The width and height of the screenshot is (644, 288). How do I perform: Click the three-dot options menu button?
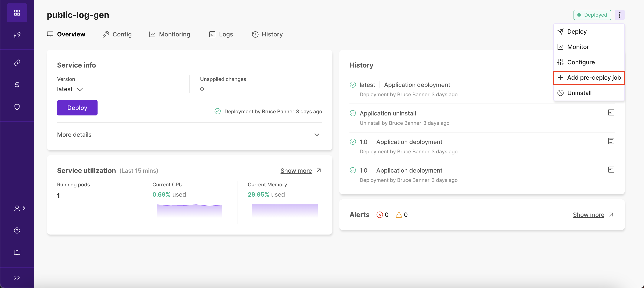620,15
